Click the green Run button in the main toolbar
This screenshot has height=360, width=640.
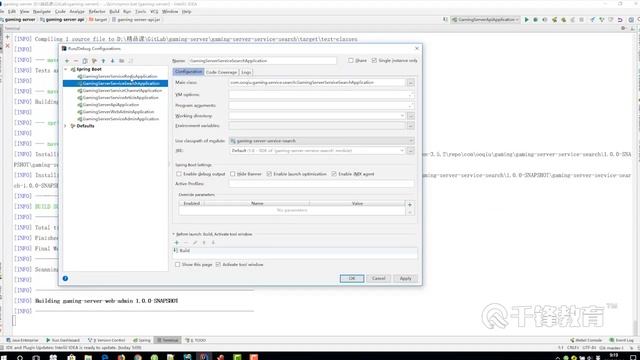pos(527,20)
